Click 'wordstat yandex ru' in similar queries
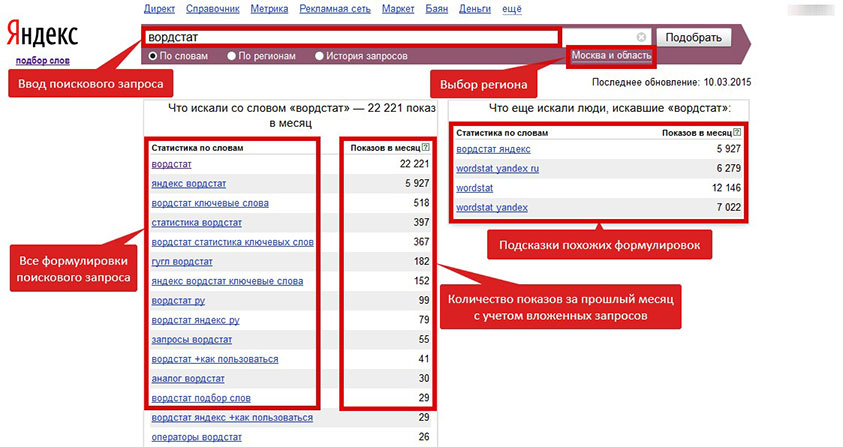843x447 pixels. point(498,168)
